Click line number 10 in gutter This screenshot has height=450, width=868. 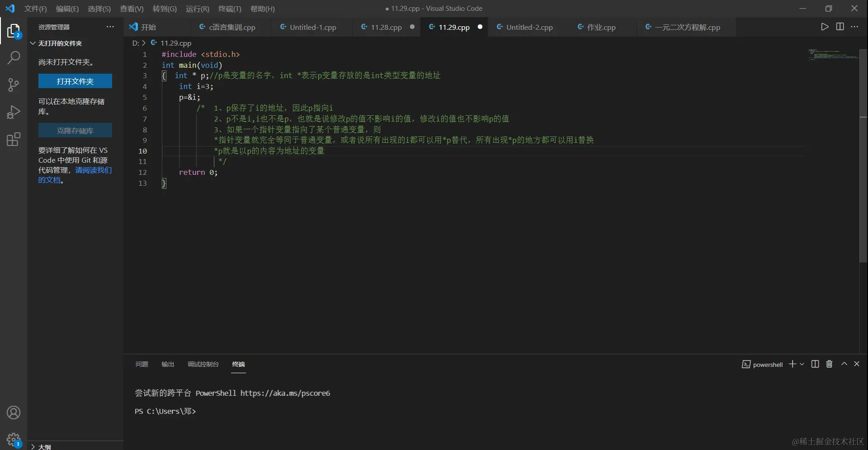[x=142, y=151]
